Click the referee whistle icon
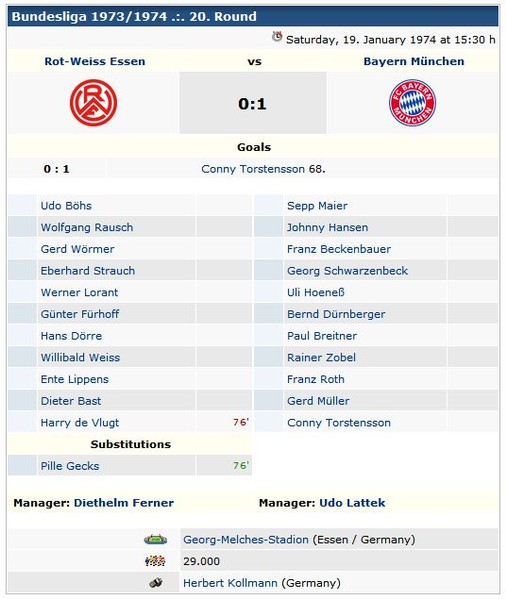Viewport: 506px width, 599px height. [155, 583]
